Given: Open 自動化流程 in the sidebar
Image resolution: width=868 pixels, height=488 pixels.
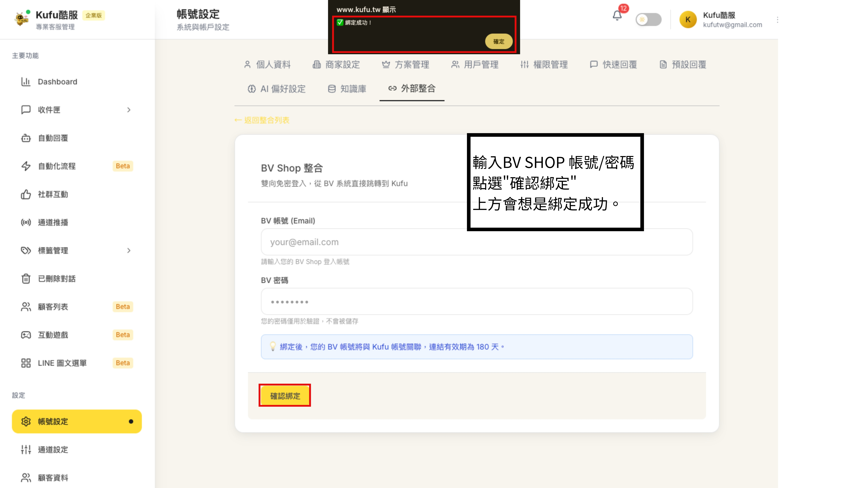Looking at the screenshot, I should [x=56, y=166].
